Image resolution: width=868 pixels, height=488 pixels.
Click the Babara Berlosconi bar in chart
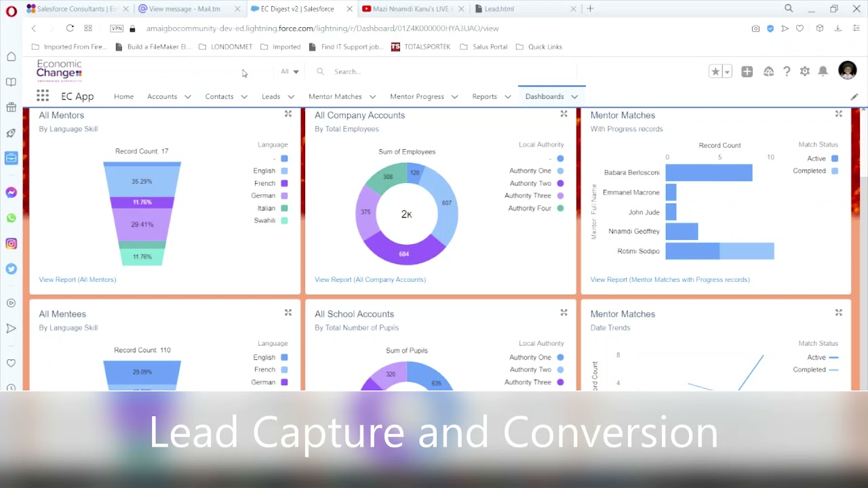(709, 173)
